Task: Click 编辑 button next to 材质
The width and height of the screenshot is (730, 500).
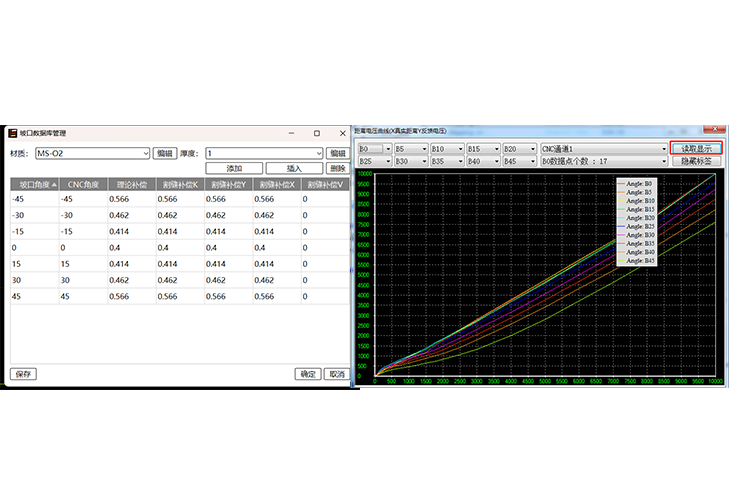Action: pyautogui.click(x=164, y=153)
